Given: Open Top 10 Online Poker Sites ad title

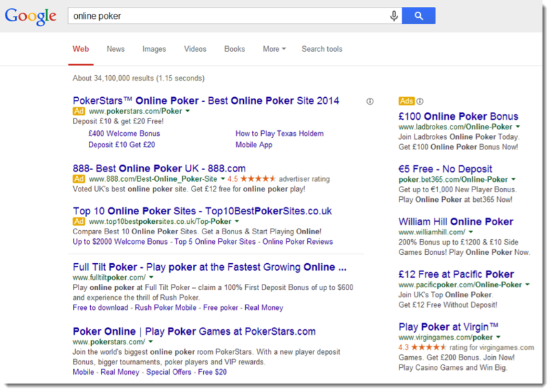Looking at the screenshot, I should click(x=202, y=211).
